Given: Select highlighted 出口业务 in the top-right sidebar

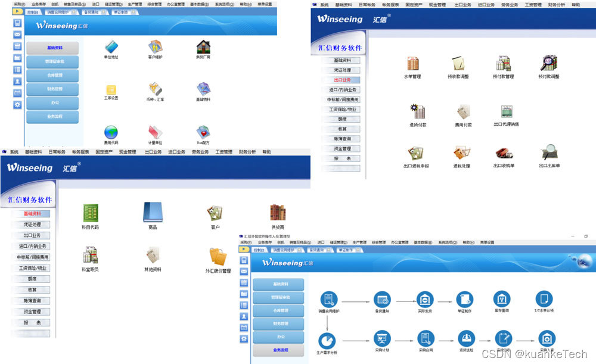Looking at the screenshot, I should 342,80.
